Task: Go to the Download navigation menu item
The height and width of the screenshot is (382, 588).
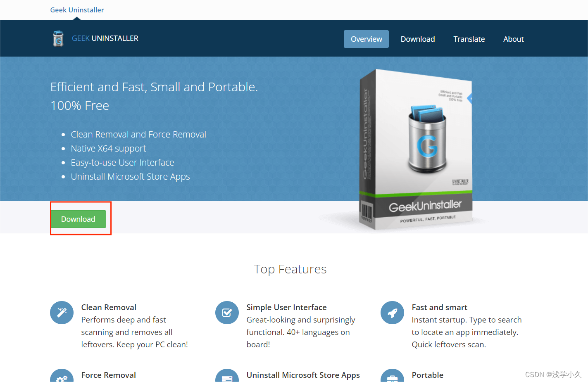Action: click(x=418, y=39)
